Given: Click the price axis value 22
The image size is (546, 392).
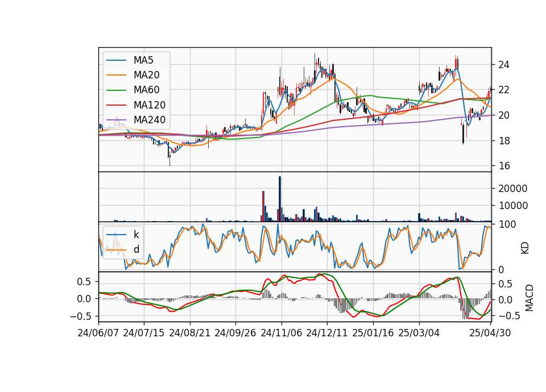Looking at the screenshot, I should [x=504, y=90].
